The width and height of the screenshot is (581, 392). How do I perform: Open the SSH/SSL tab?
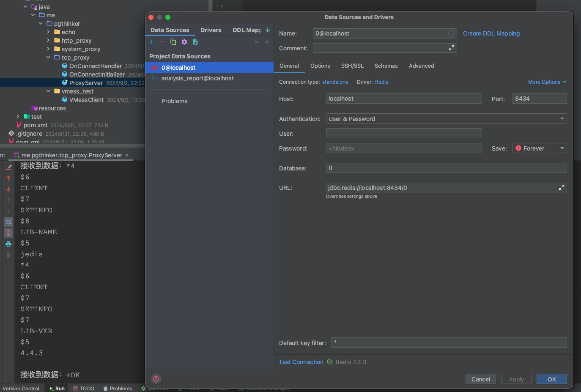click(x=352, y=66)
